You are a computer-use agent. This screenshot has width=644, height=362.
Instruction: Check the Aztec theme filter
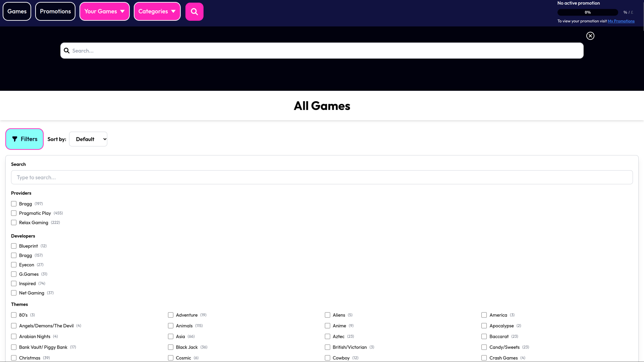(327, 336)
